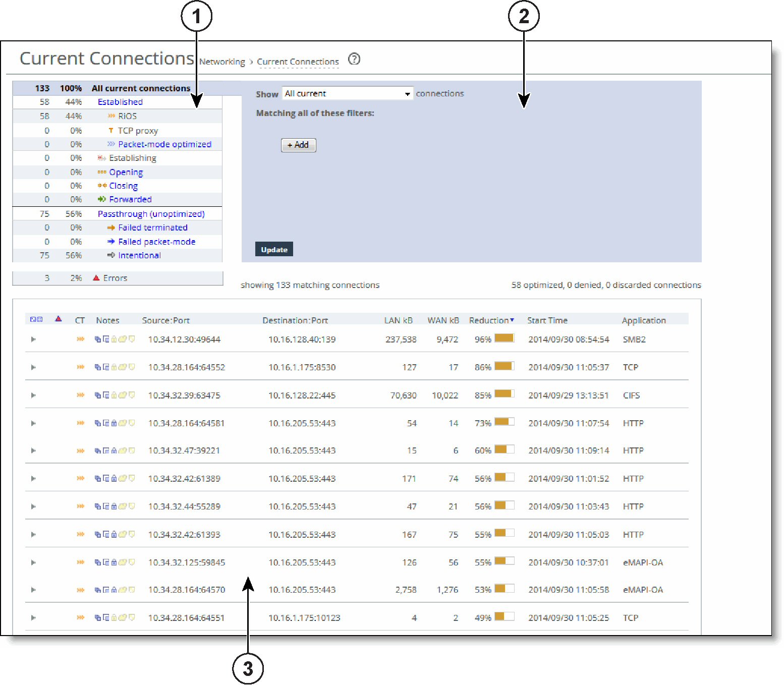Click the protocol flag icon on an eMAPI-OA row
Image resolution: width=784 pixels, height=685 pixels.
pos(123,562)
